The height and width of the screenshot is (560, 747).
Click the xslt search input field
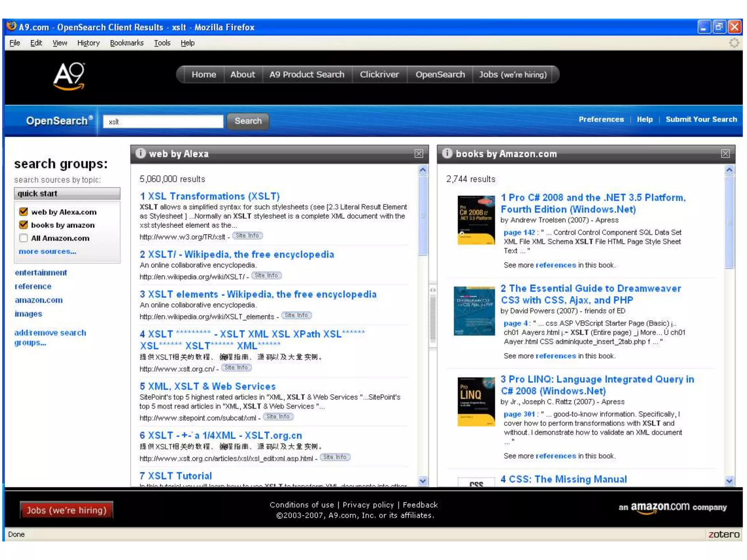[163, 121]
